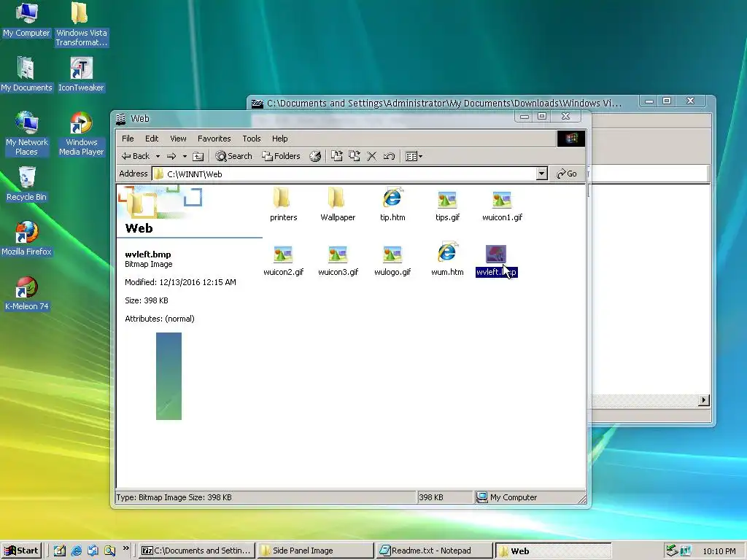Open the Help menu
This screenshot has height=560, width=747.
(279, 139)
